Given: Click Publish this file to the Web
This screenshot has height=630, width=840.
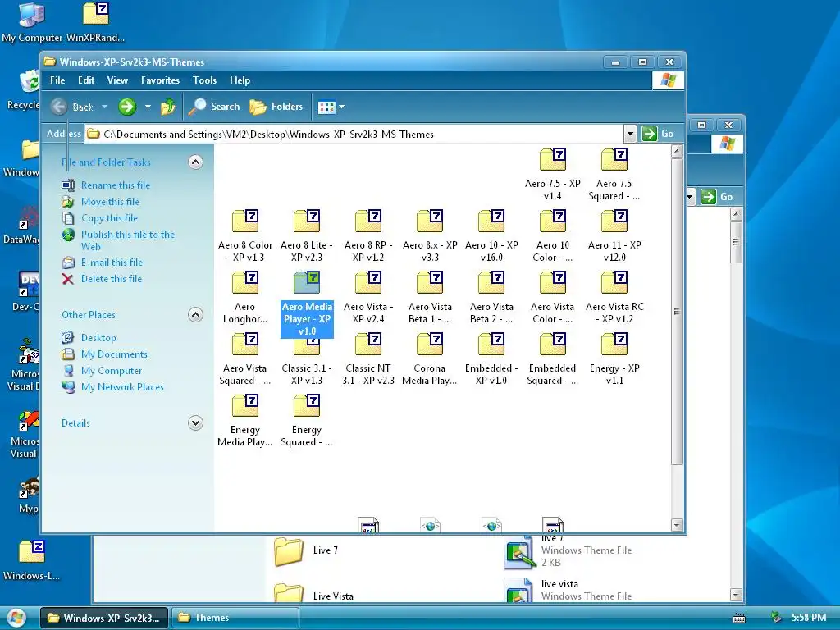Looking at the screenshot, I should [x=127, y=240].
